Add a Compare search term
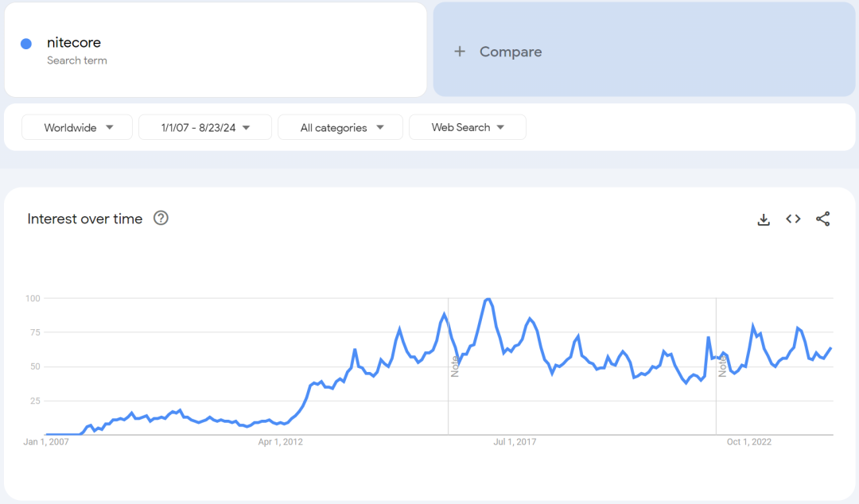This screenshot has width=859, height=504. (x=510, y=52)
